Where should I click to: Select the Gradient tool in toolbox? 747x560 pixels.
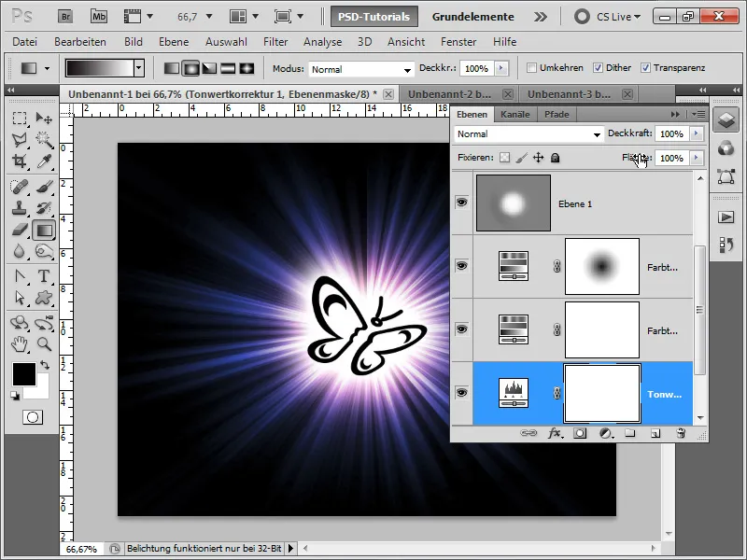[44, 231]
